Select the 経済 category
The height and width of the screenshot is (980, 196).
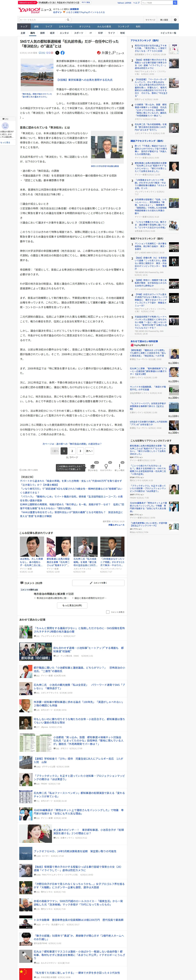(52, 33)
